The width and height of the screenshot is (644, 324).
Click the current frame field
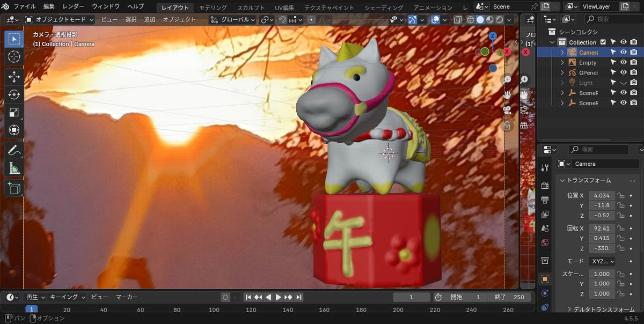[x=412, y=297]
